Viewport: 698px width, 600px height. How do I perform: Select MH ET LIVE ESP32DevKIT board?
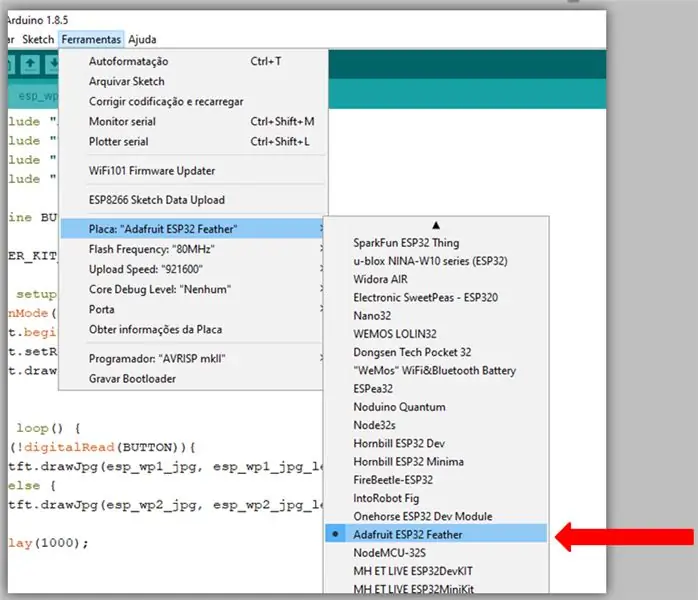[436, 572]
